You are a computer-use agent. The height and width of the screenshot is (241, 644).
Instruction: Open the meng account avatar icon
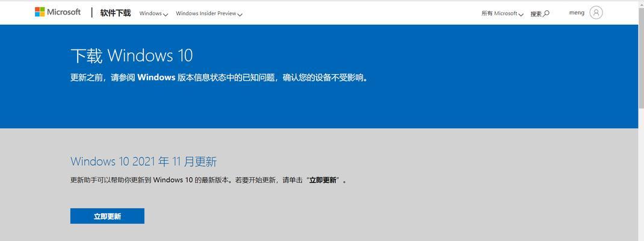[x=596, y=12]
